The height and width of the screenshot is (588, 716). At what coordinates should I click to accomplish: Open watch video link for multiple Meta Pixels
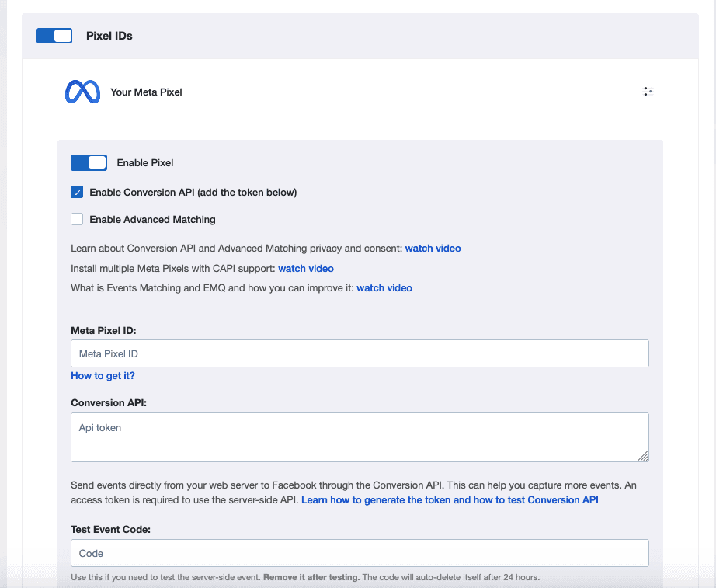point(306,268)
